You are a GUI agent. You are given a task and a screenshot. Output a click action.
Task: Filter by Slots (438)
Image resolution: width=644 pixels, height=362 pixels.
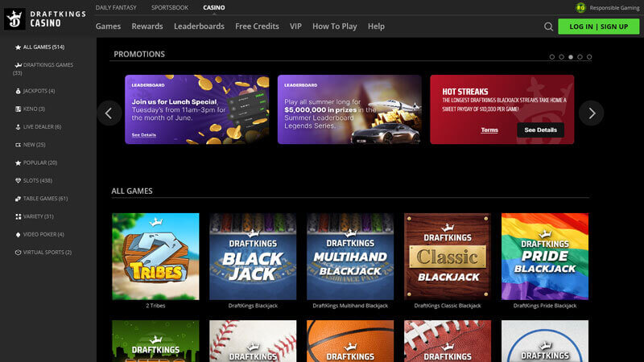[37, 180]
